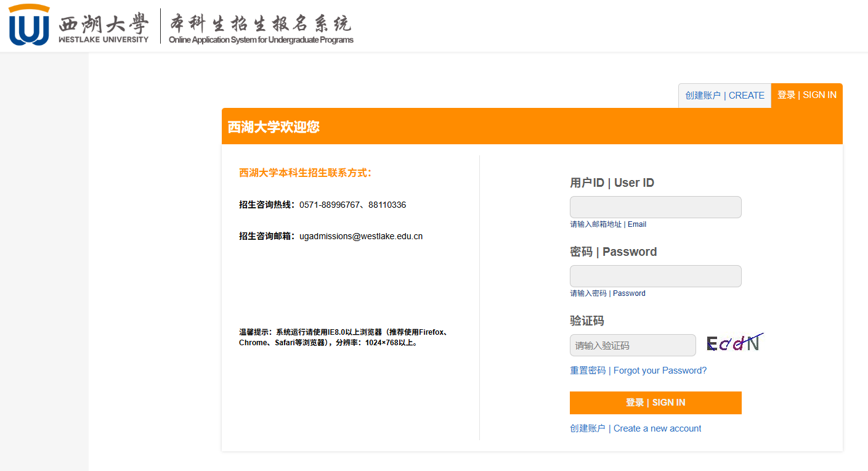Click the Westlake University logo icon
The image size is (868, 471).
(29, 25)
